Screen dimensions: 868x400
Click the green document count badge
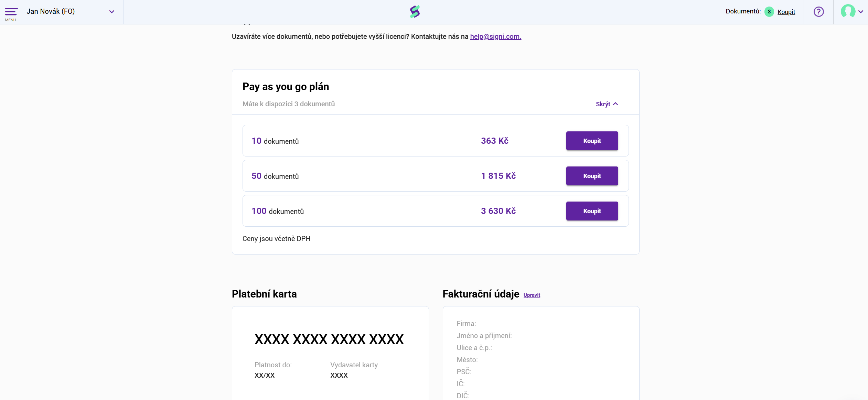769,12
